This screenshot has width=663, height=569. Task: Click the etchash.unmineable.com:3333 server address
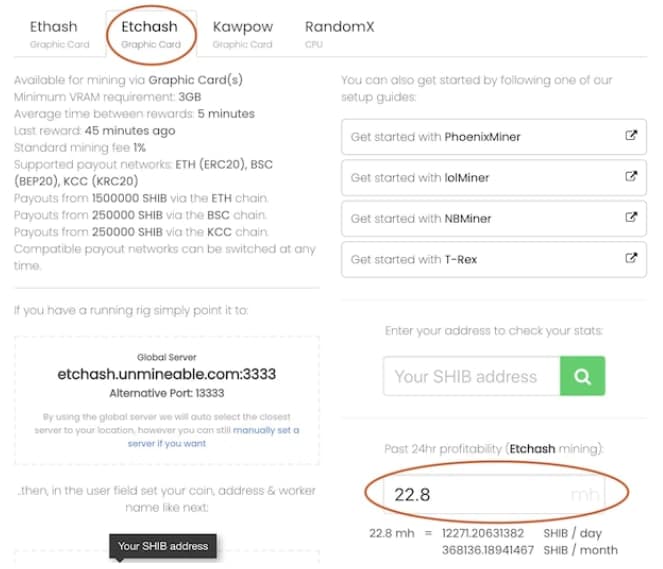(166, 375)
